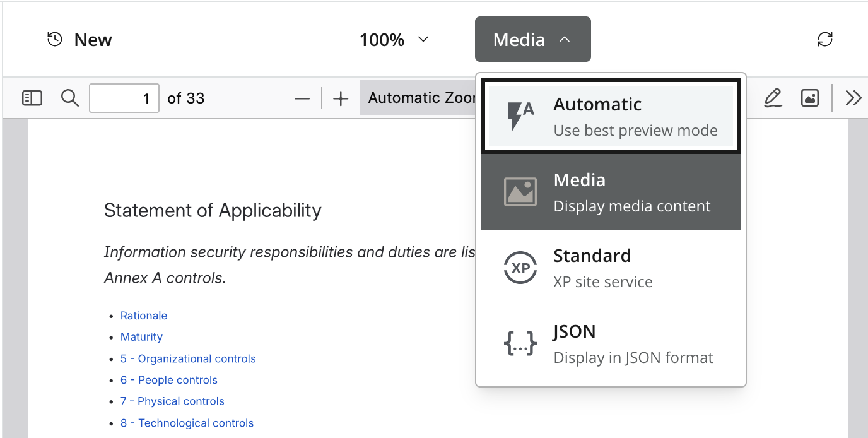
Task: Click the curly braces JSON icon
Action: pyautogui.click(x=520, y=343)
